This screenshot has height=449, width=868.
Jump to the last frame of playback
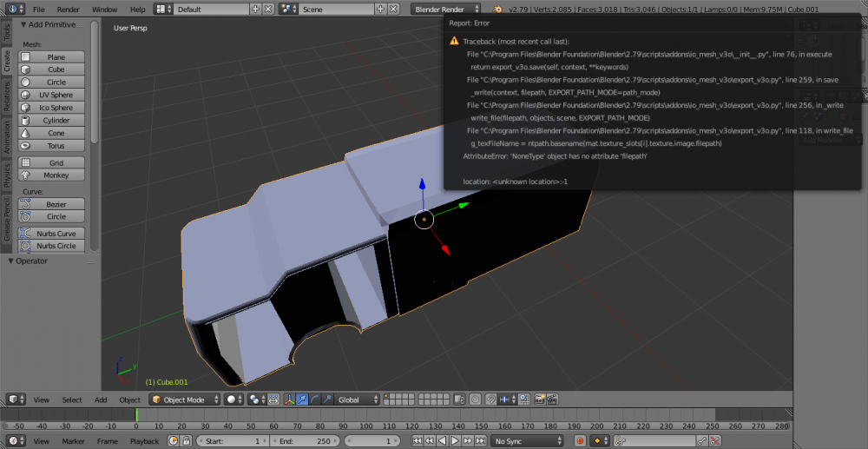480,441
